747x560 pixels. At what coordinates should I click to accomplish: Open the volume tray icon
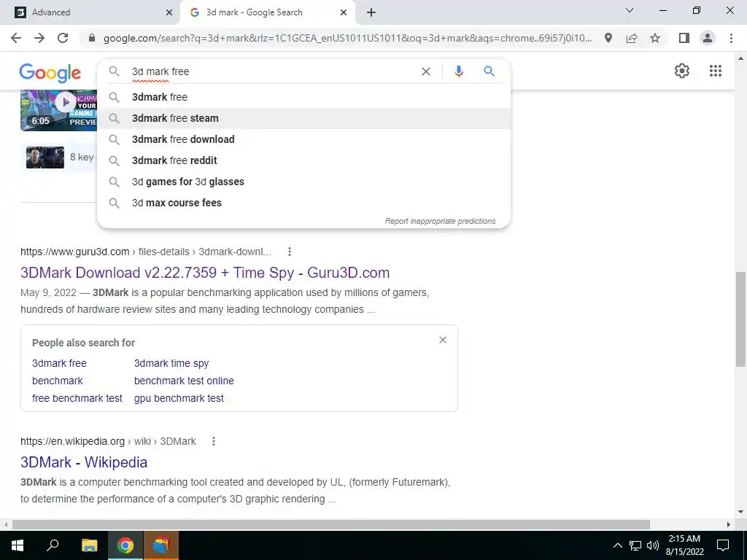[x=653, y=545]
